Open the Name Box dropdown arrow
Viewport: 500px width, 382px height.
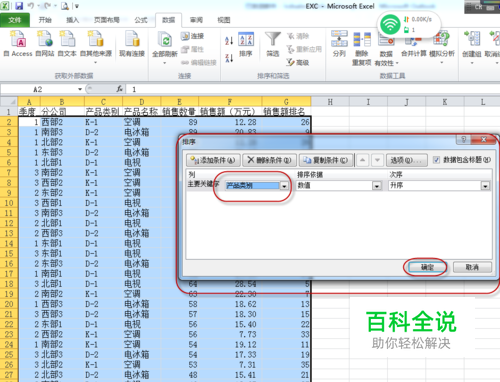tap(80, 89)
